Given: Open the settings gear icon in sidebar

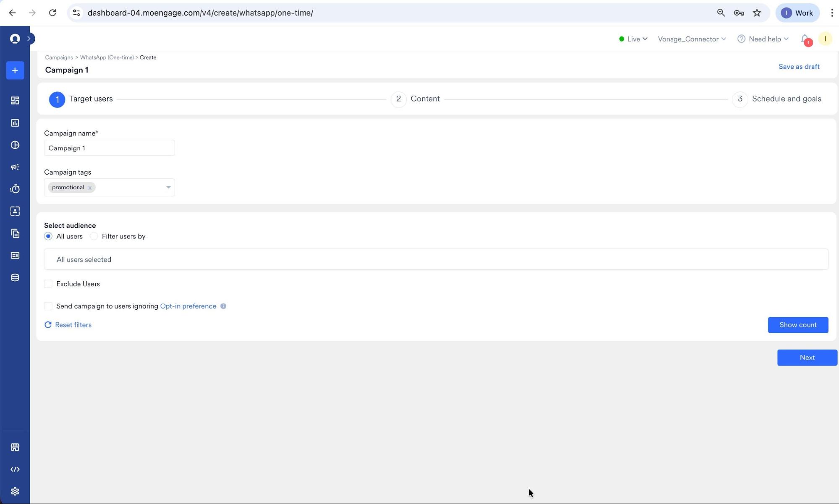Looking at the screenshot, I should [x=15, y=491].
